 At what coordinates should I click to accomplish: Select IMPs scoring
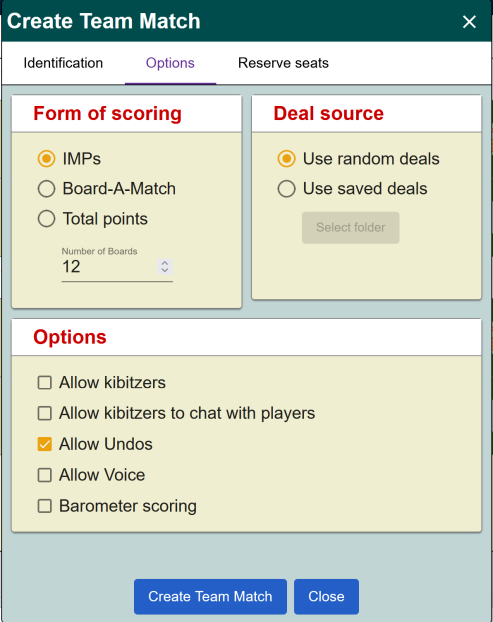tap(46, 159)
